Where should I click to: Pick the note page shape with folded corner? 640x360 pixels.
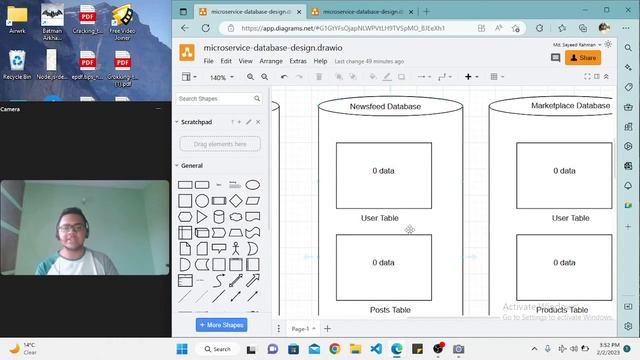(x=185, y=249)
